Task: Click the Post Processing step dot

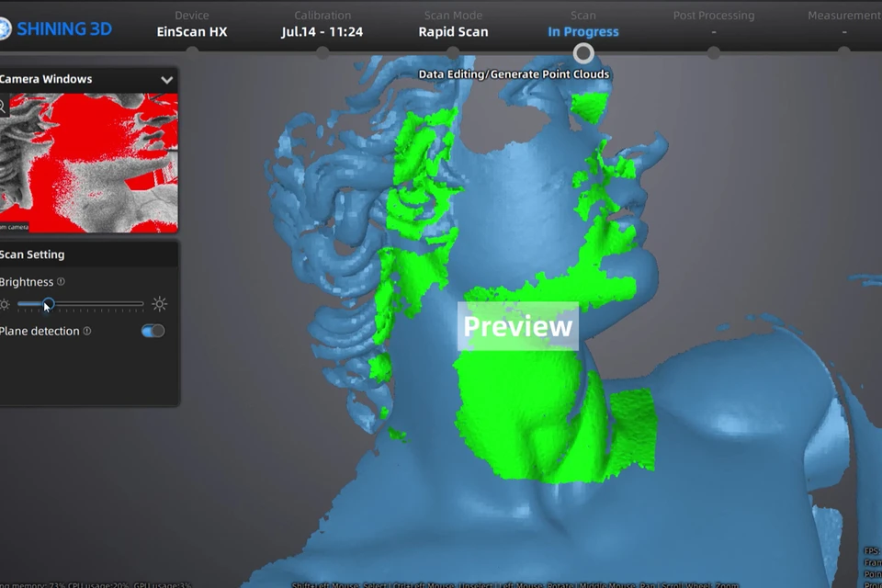Action: (x=714, y=53)
